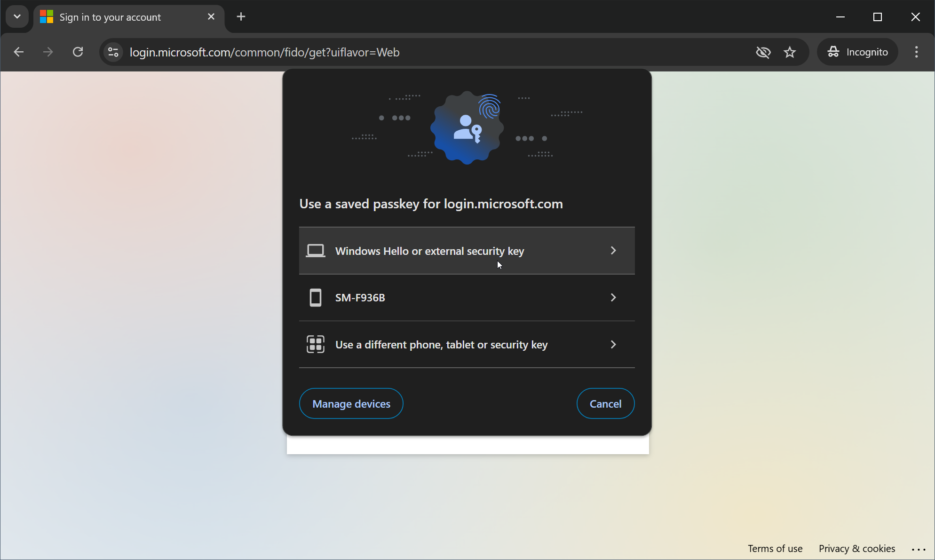Open Chrome three-dot menu
This screenshot has width=935, height=560.
click(x=916, y=52)
